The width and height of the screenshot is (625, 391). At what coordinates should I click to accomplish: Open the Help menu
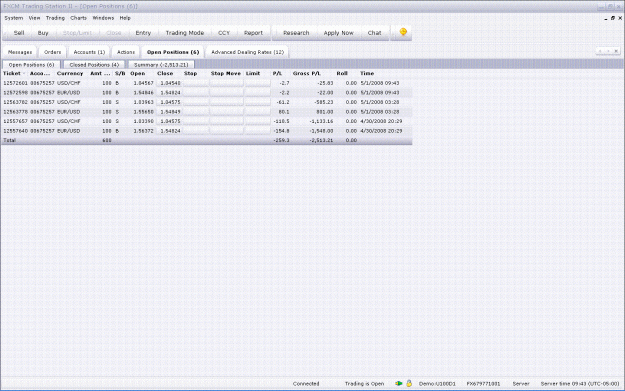tap(125, 18)
